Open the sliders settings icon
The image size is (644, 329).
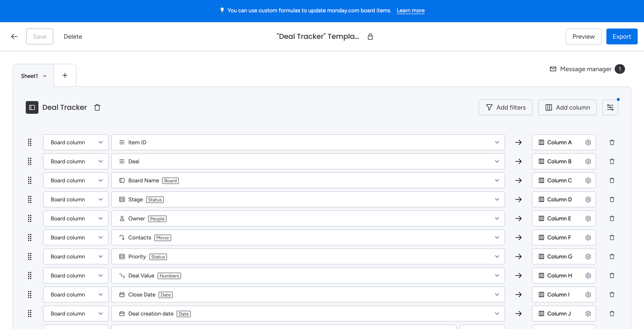(x=610, y=107)
